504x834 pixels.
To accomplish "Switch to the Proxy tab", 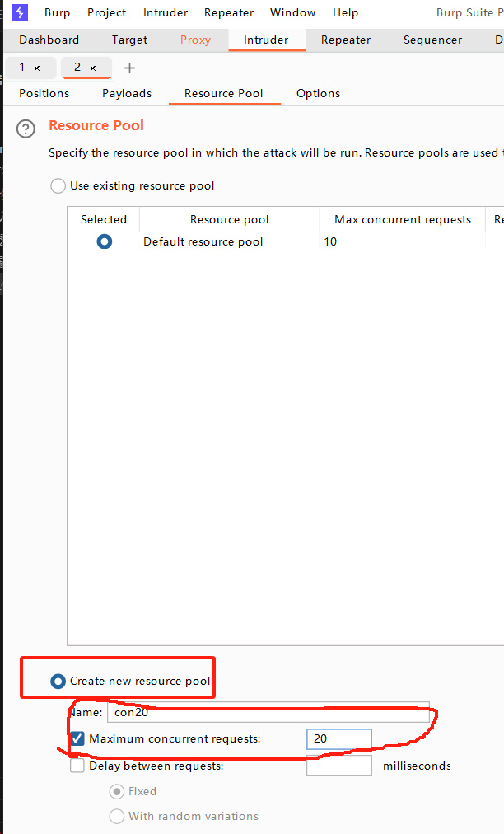I will (x=195, y=40).
